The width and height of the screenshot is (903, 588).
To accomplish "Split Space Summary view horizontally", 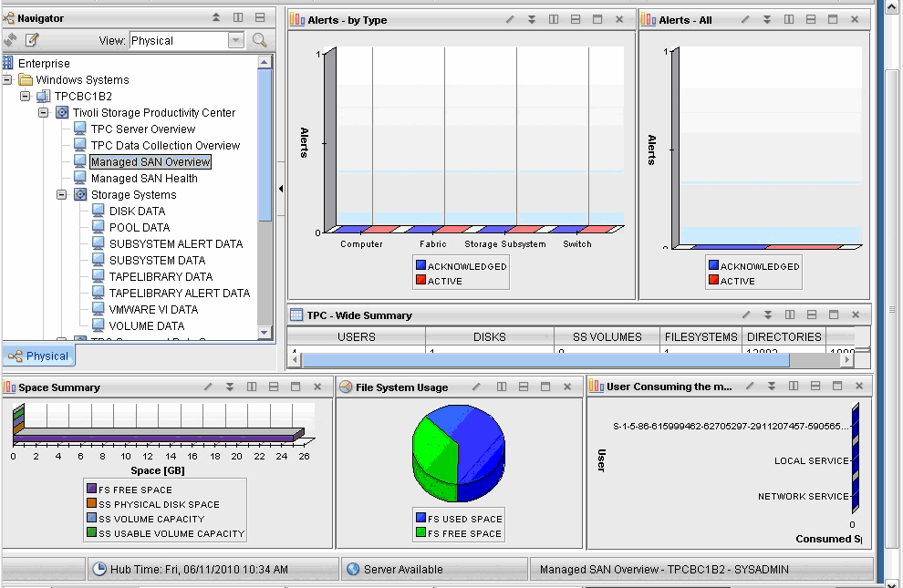I will 274,387.
